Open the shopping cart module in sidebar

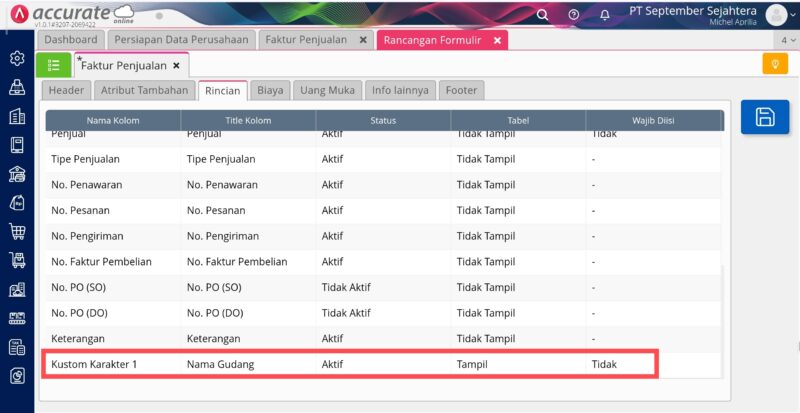(17, 232)
